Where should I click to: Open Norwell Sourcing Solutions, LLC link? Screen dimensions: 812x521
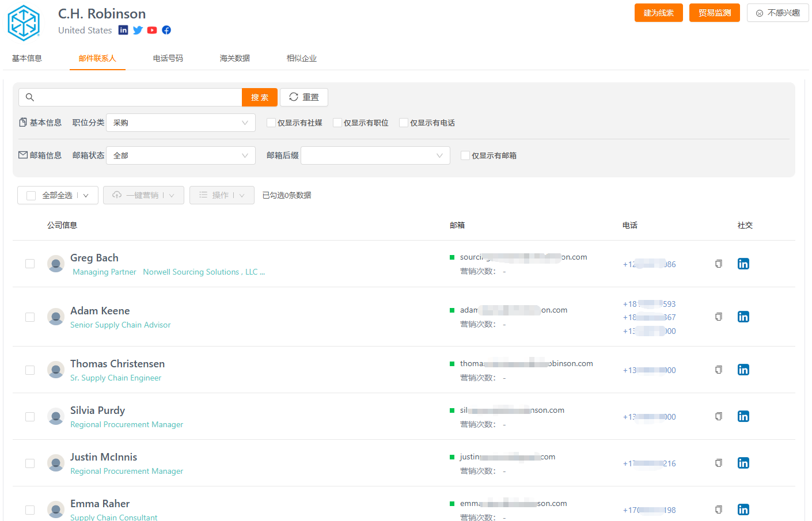204,272
